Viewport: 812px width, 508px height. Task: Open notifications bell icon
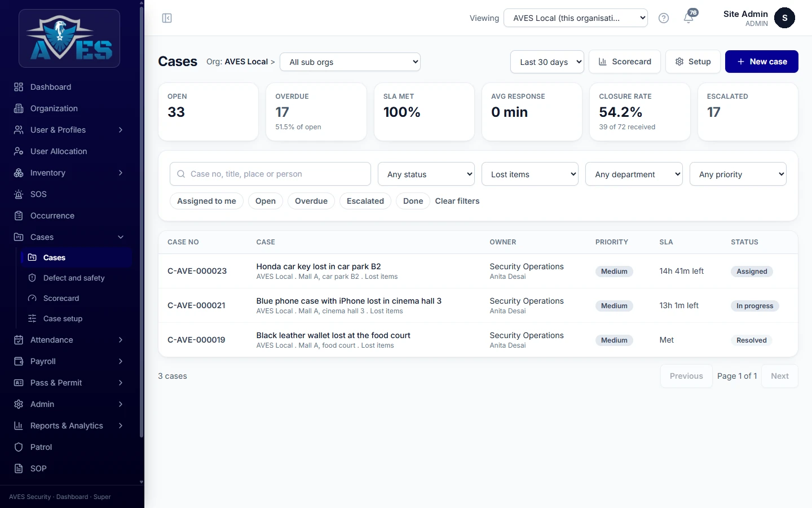(x=689, y=18)
